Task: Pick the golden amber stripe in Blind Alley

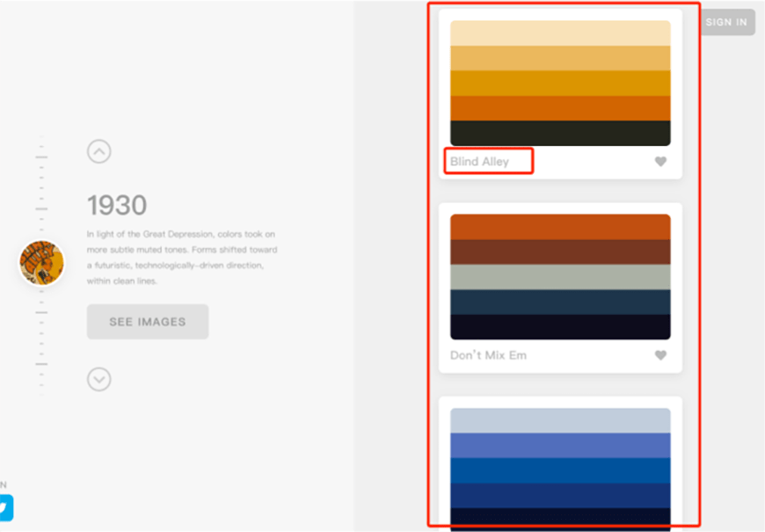Action: point(560,84)
